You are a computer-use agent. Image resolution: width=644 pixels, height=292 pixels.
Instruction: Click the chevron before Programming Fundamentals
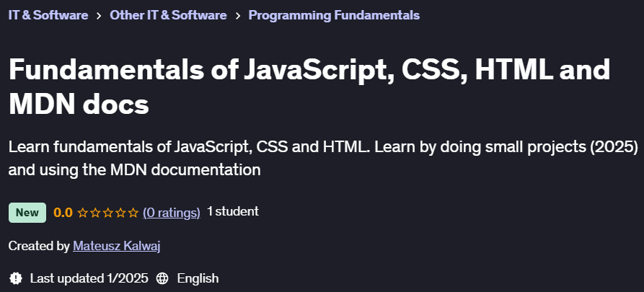[238, 16]
